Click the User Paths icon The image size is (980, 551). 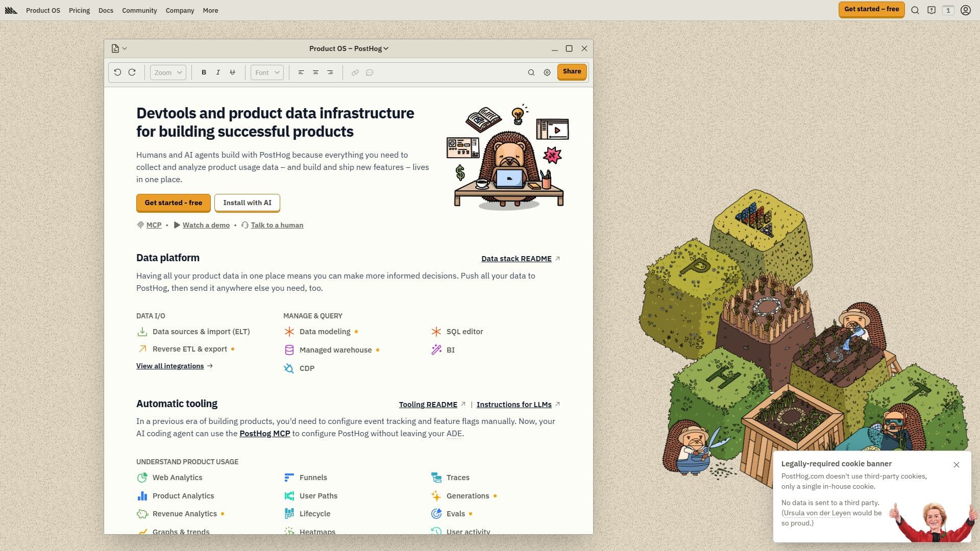pos(289,496)
